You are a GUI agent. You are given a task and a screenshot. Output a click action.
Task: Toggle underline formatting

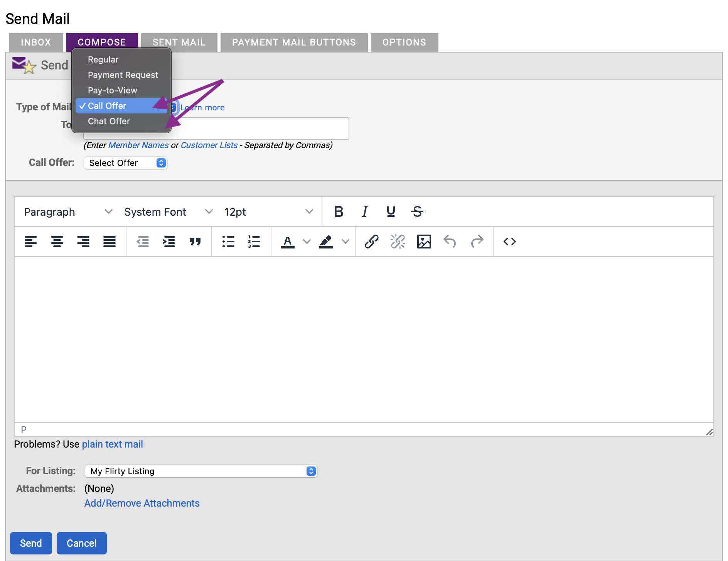(391, 211)
